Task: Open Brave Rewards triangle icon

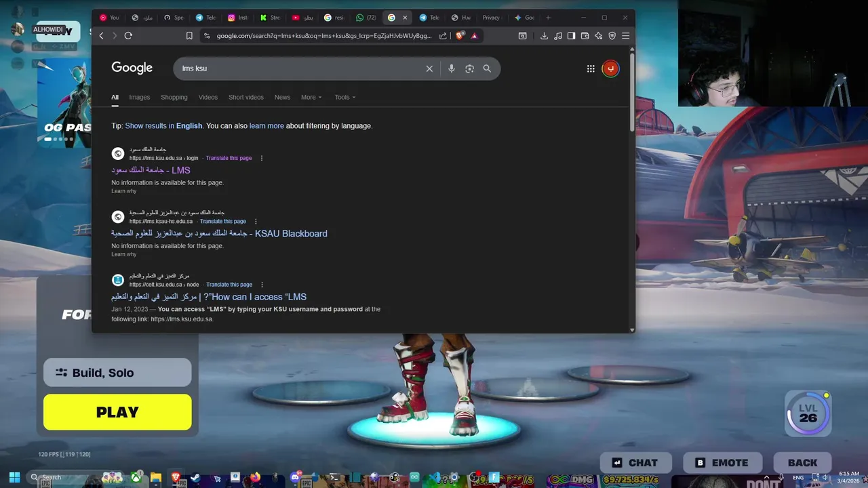Action: coord(474,36)
